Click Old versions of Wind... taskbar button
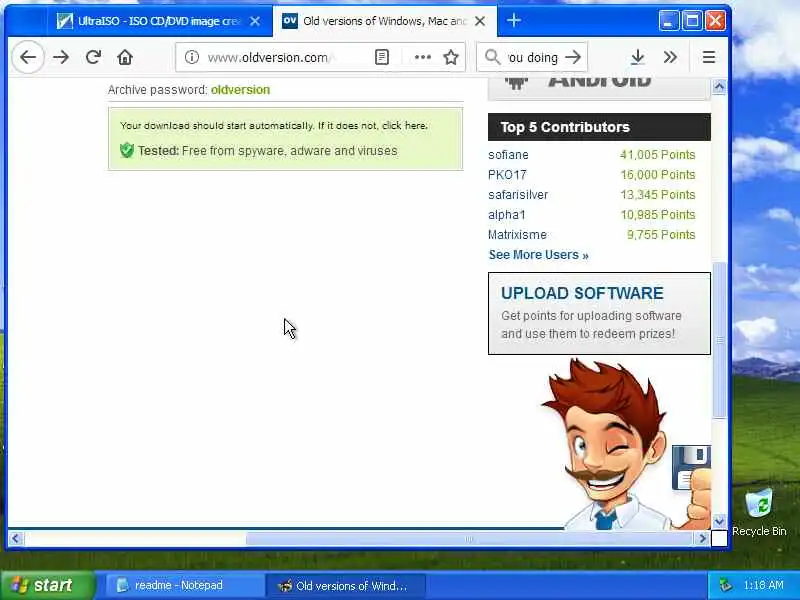 pyautogui.click(x=345, y=585)
